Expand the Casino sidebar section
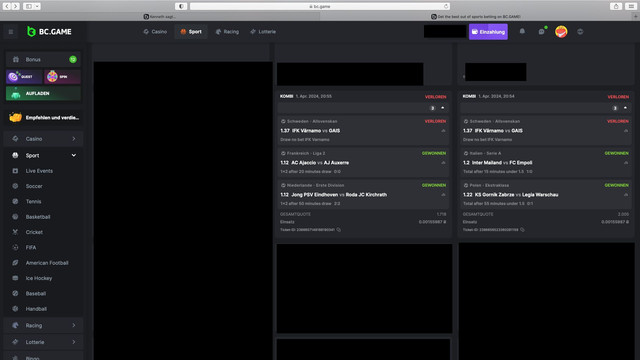 (74, 139)
